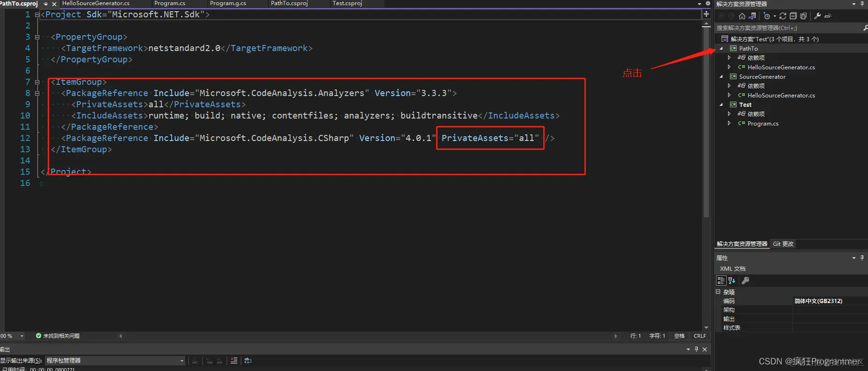Toggle auto-hide pin on 属性 panel

[x=862, y=258]
